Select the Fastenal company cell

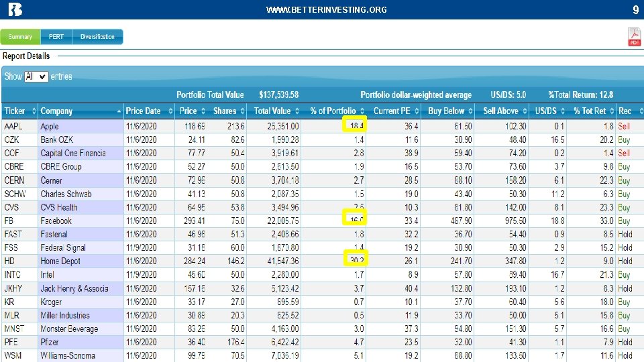pyautogui.click(x=80, y=235)
